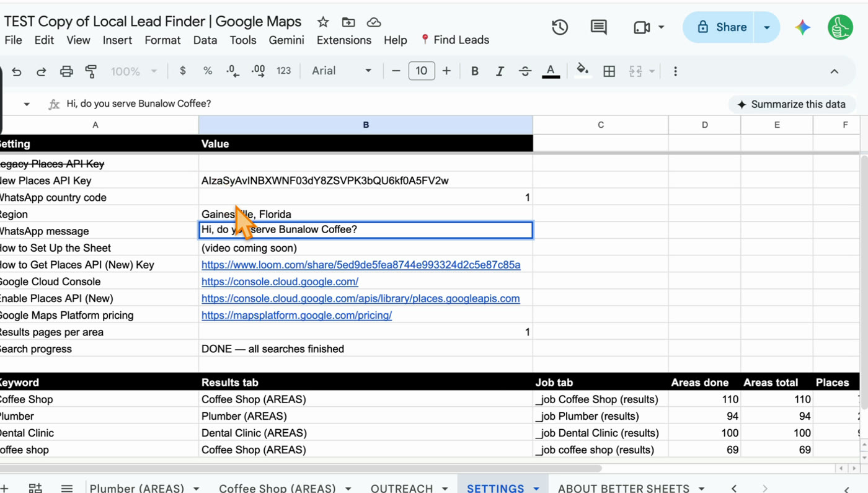This screenshot has width=868, height=493.
Task: Open the borders tool
Action: [x=609, y=71]
